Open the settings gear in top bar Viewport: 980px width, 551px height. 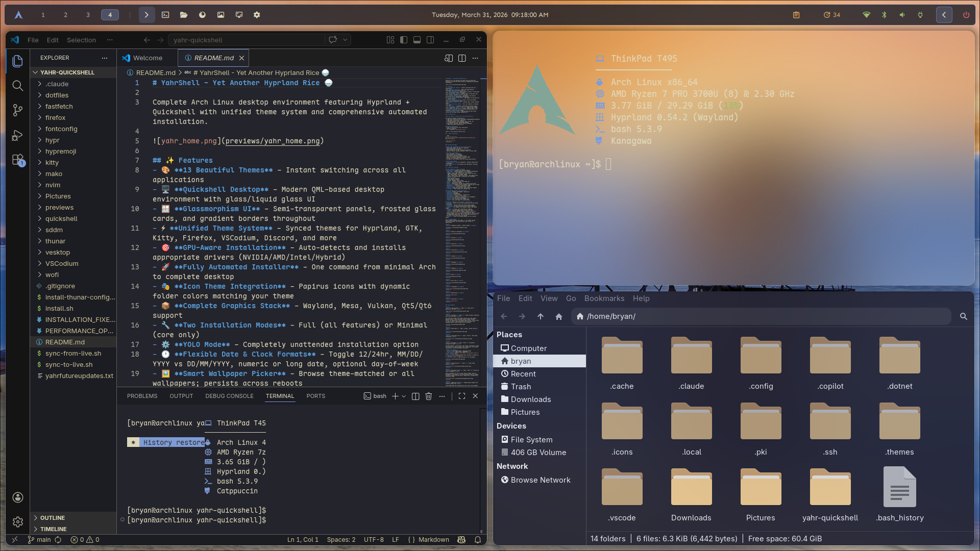[257, 15]
